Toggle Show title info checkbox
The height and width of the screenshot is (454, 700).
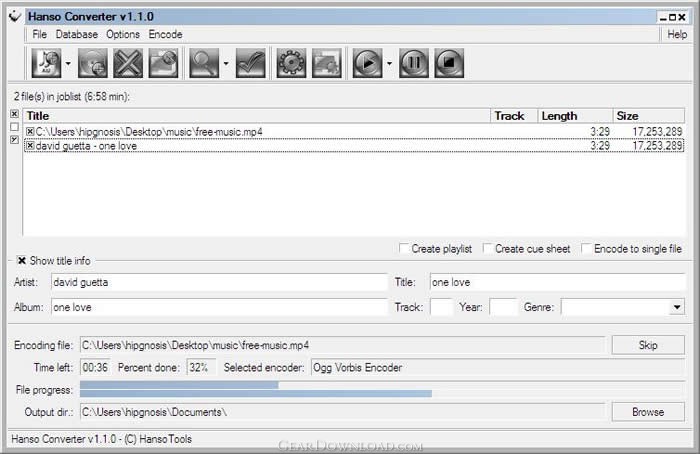[x=21, y=260]
